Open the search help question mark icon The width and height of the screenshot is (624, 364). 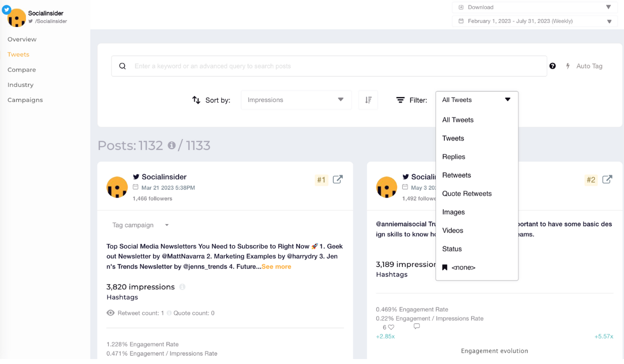pos(552,66)
